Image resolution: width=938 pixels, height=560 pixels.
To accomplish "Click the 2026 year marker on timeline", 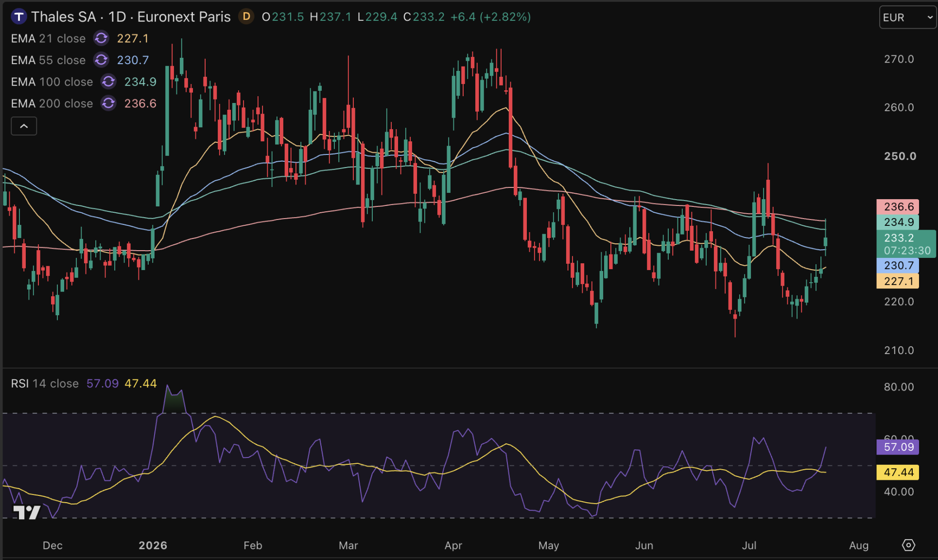I will click(x=153, y=545).
